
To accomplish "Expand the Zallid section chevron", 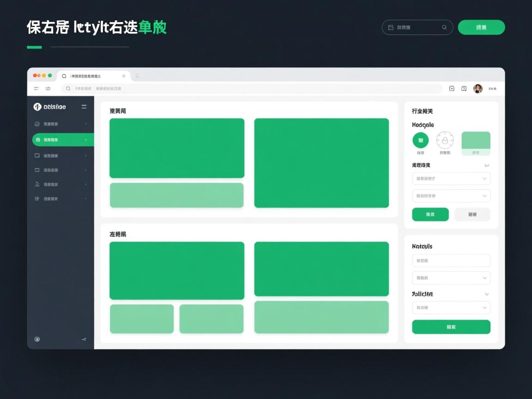I will click(x=486, y=294).
